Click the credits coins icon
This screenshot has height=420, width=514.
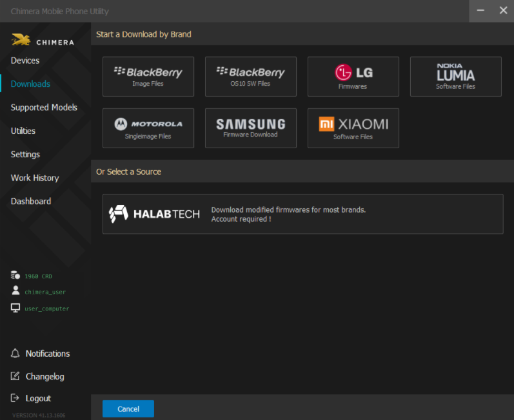[x=15, y=275]
